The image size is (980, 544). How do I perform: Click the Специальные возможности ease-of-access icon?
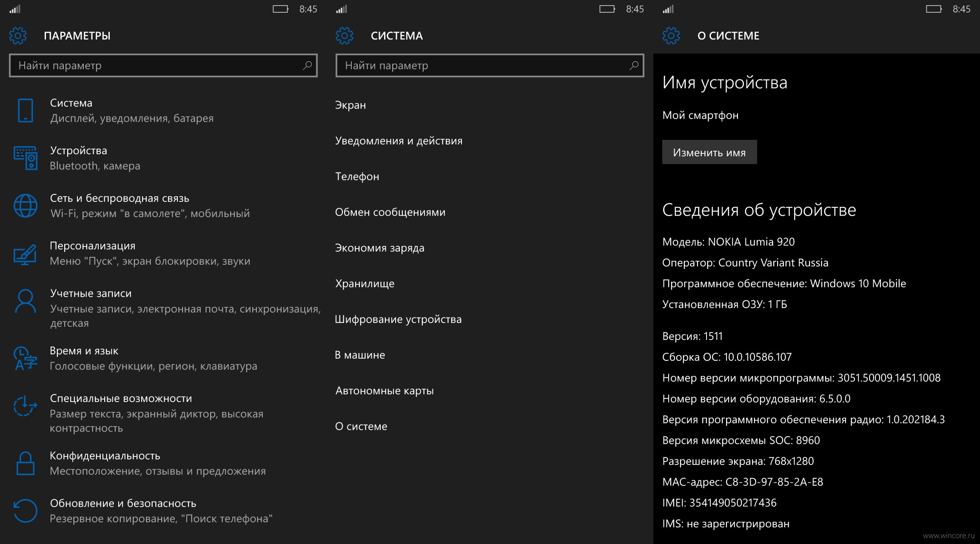point(25,406)
